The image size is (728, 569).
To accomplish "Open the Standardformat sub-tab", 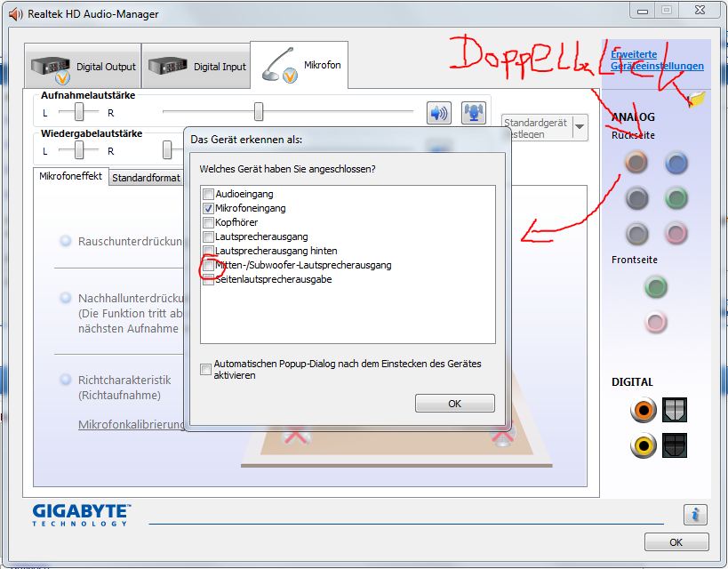I will coord(147,178).
